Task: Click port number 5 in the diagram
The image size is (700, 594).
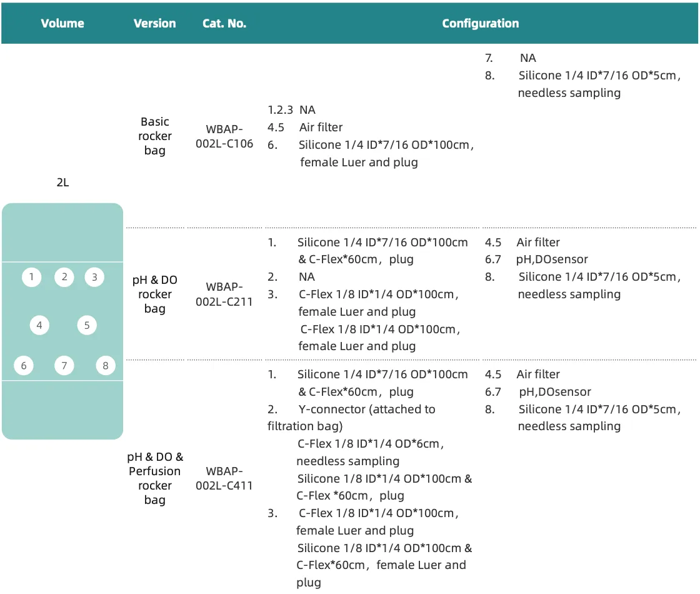Action: [87, 325]
